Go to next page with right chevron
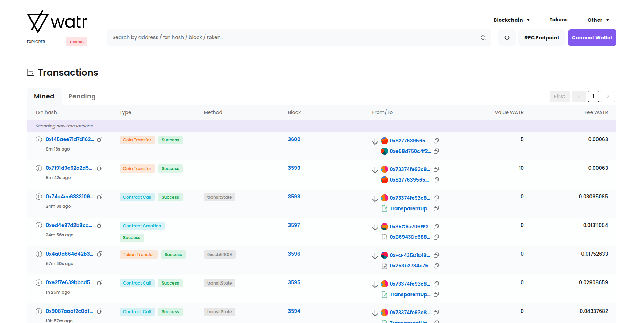The image size is (644, 323). [x=608, y=96]
